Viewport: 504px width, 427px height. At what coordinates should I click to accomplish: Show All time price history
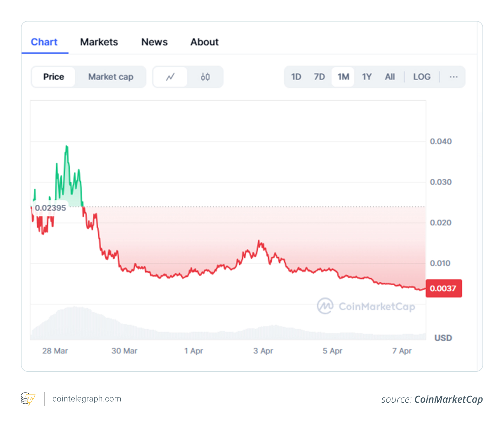tap(390, 77)
